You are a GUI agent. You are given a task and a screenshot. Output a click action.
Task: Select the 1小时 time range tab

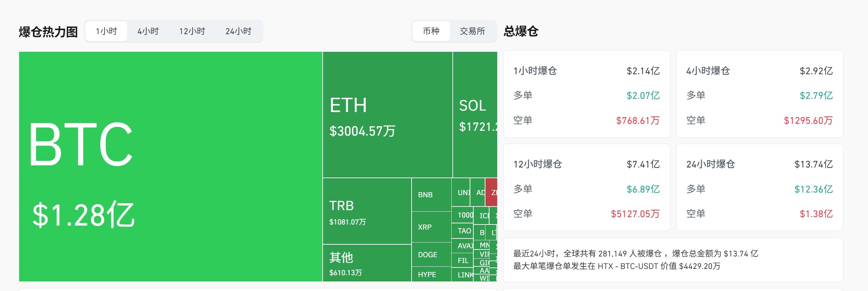coord(106,31)
